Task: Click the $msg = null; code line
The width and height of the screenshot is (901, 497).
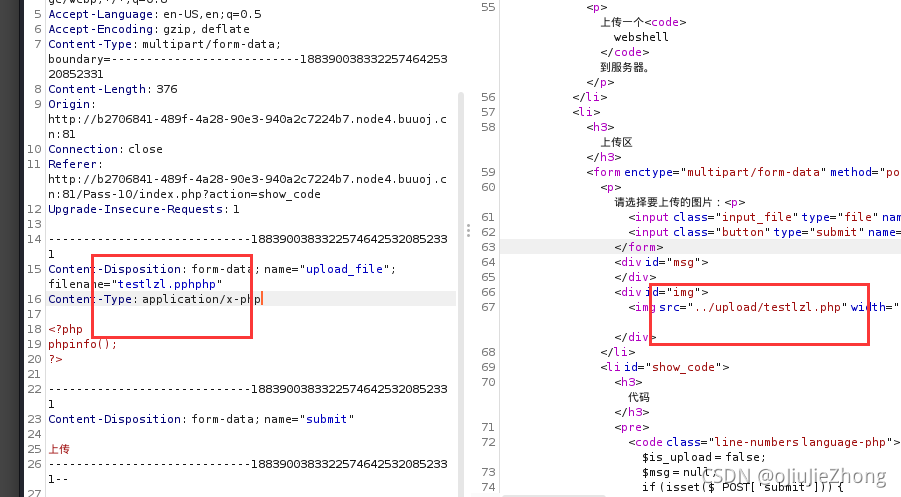Action: [x=678, y=472]
